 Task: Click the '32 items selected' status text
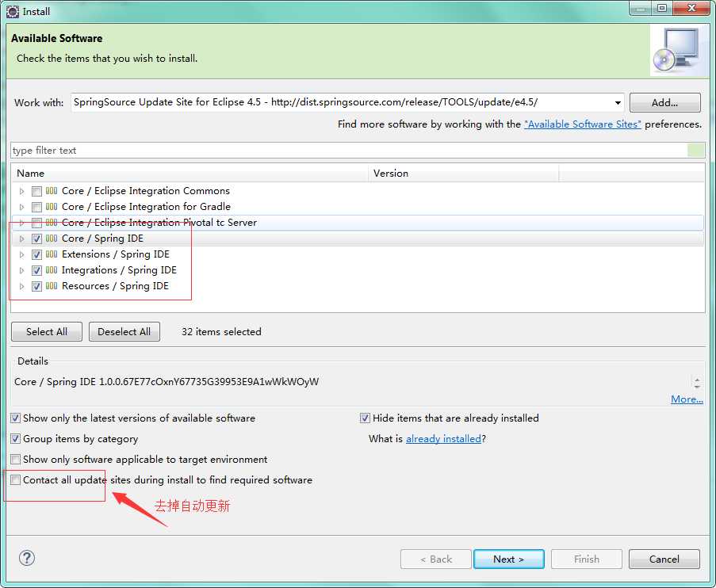click(221, 332)
